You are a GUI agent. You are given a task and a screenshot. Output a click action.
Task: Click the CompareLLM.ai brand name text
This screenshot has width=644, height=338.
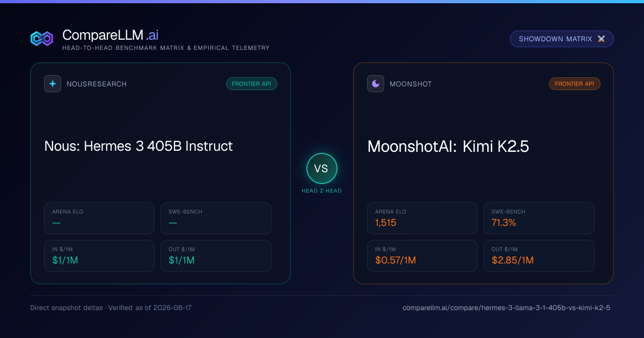point(110,35)
